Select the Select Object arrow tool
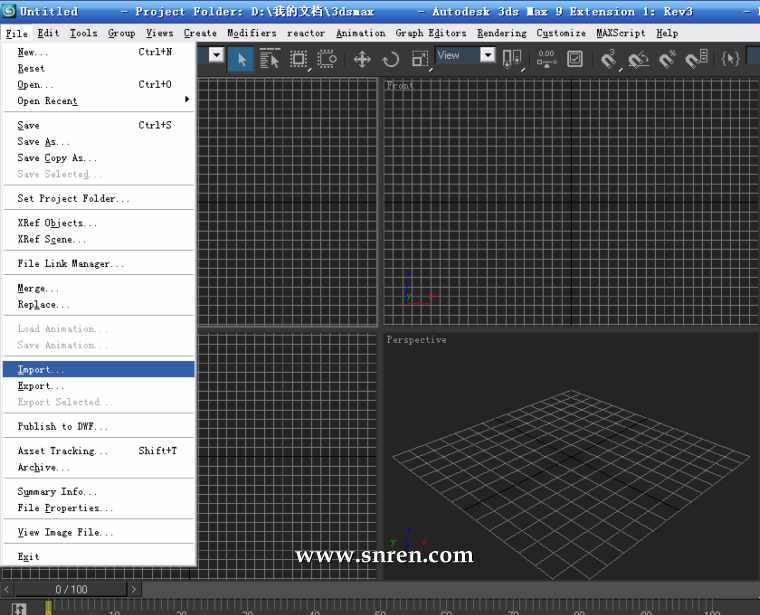The width and height of the screenshot is (760, 615). pos(241,59)
